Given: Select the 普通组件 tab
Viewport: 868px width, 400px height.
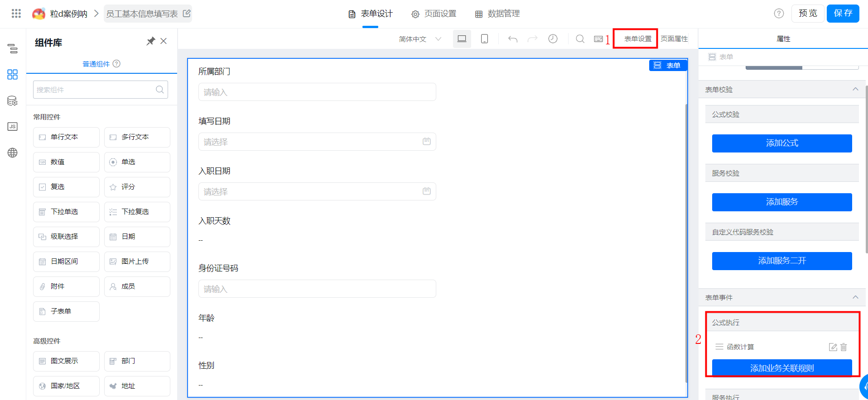Looking at the screenshot, I should pos(96,64).
